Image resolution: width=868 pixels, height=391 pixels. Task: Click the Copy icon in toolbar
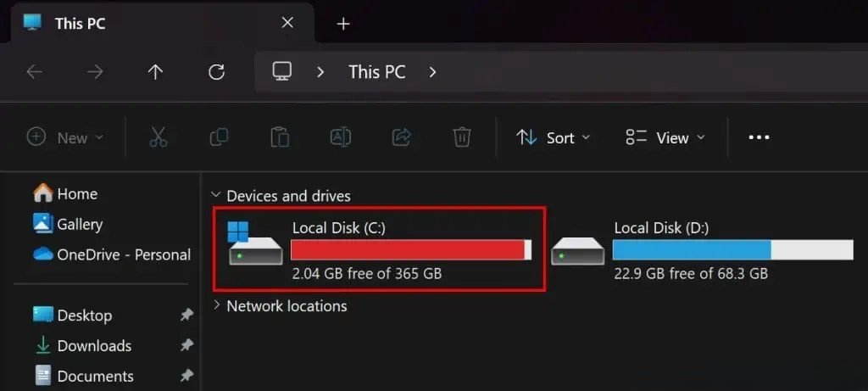pos(219,137)
